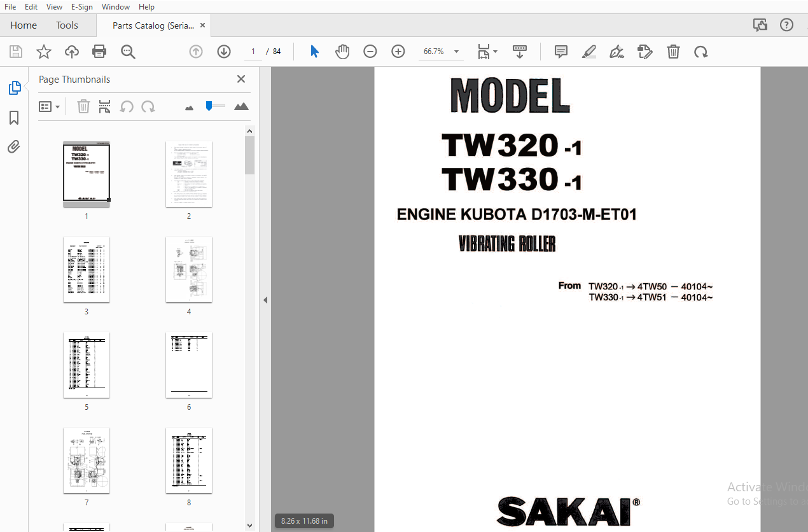808x532 pixels.
Task: Open the E-Sign menu
Action: click(x=82, y=6)
